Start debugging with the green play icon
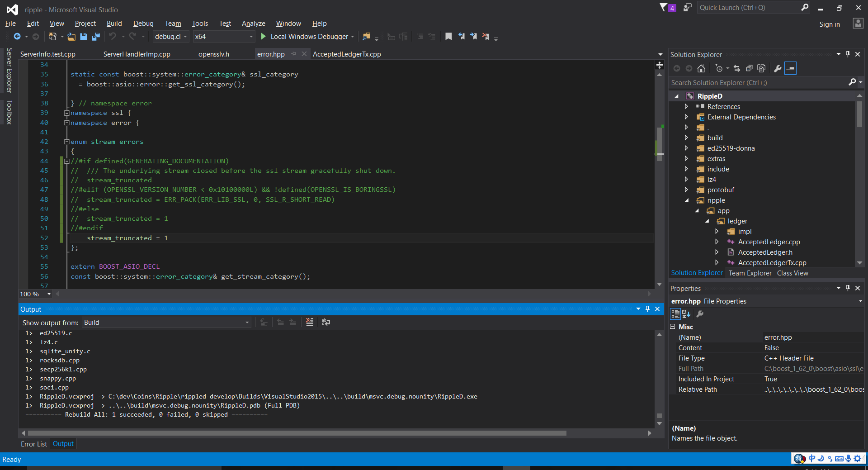Viewport: 868px width, 470px height. [263, 36]
